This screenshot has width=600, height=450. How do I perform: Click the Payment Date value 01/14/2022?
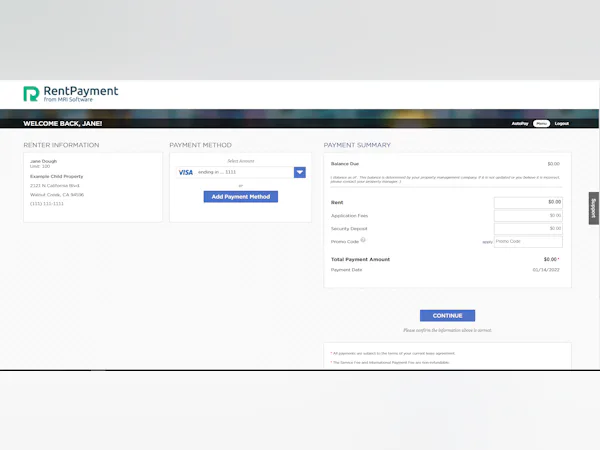[x=546, y=270]
